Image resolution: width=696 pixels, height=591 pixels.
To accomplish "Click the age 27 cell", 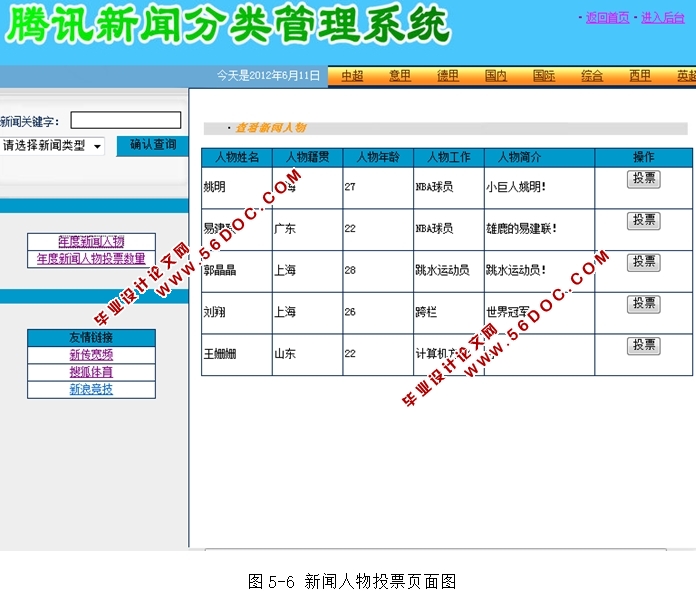I will pyautogui.click(x=378, y=187).
